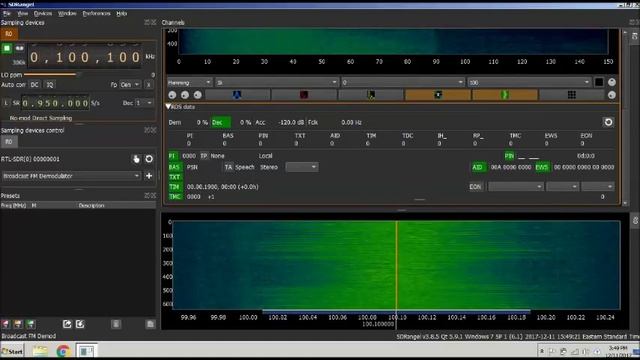Click the green start/stop acquisition button

(x=7, y=49)
